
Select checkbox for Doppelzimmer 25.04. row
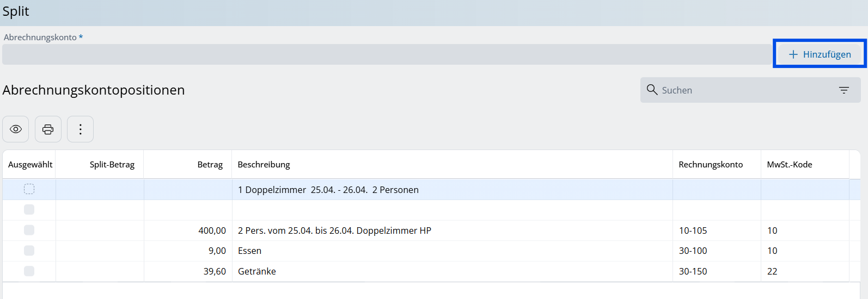pos(29,189)
